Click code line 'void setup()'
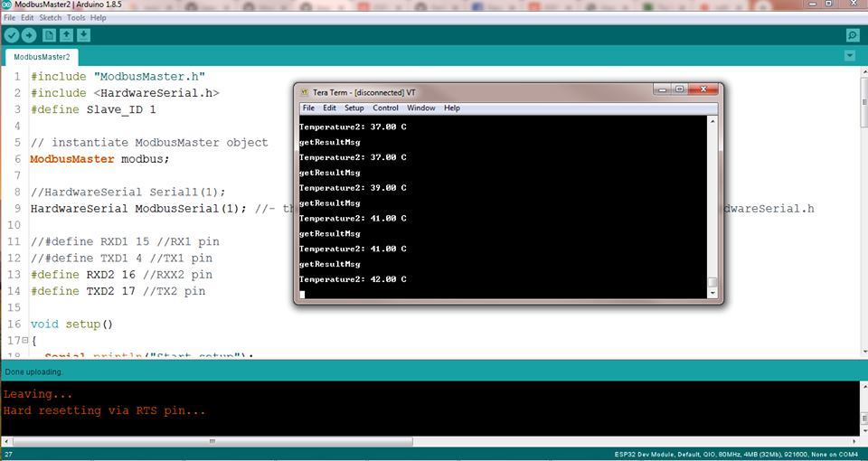 pos(71,324)
